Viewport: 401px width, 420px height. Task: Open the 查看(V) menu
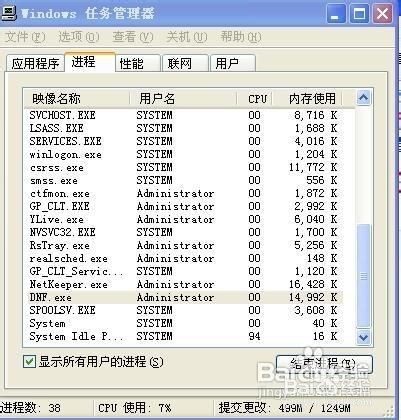coord(133,37)
